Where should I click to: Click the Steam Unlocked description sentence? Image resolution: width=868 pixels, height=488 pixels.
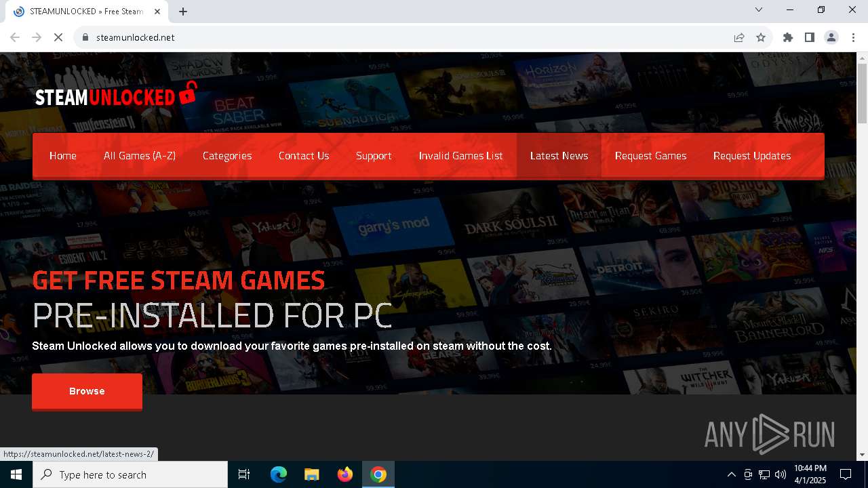[292, 346]
